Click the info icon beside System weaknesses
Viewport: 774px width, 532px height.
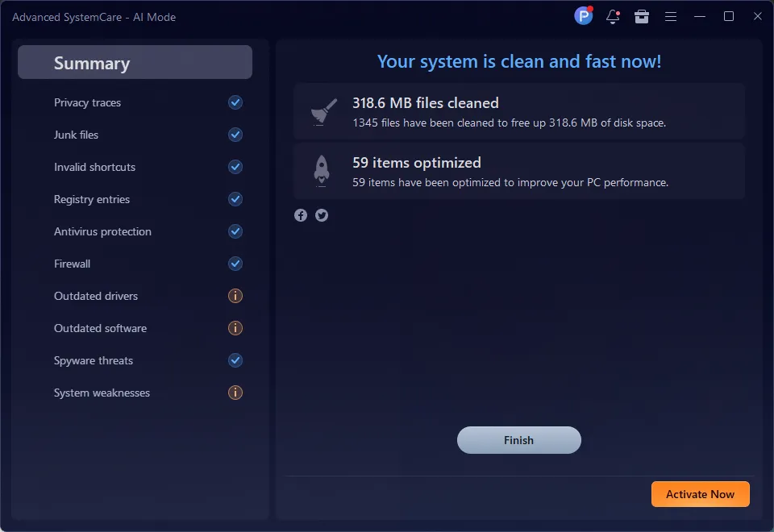pos(235,393)
